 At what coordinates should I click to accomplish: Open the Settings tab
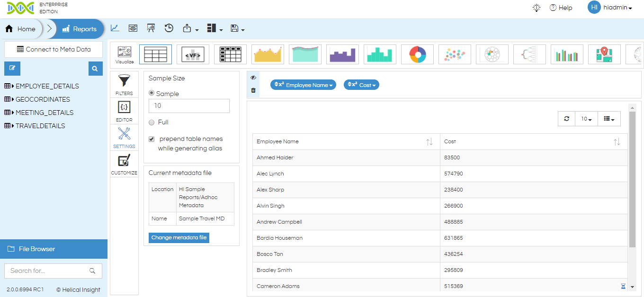click(x=124, y=138)
